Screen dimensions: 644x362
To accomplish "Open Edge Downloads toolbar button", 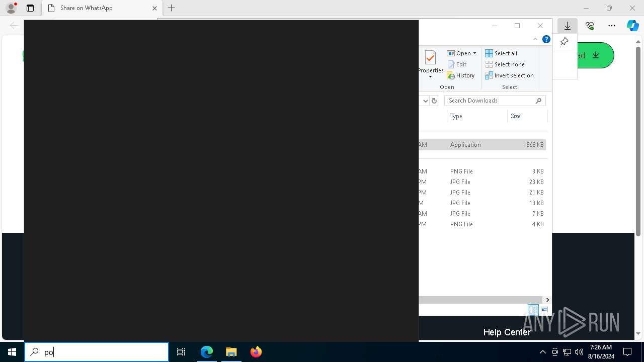I will 567,26.
